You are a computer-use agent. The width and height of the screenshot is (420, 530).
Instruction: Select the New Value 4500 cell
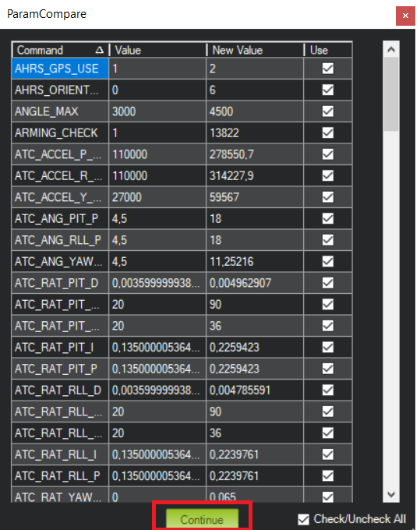point(255,111)
